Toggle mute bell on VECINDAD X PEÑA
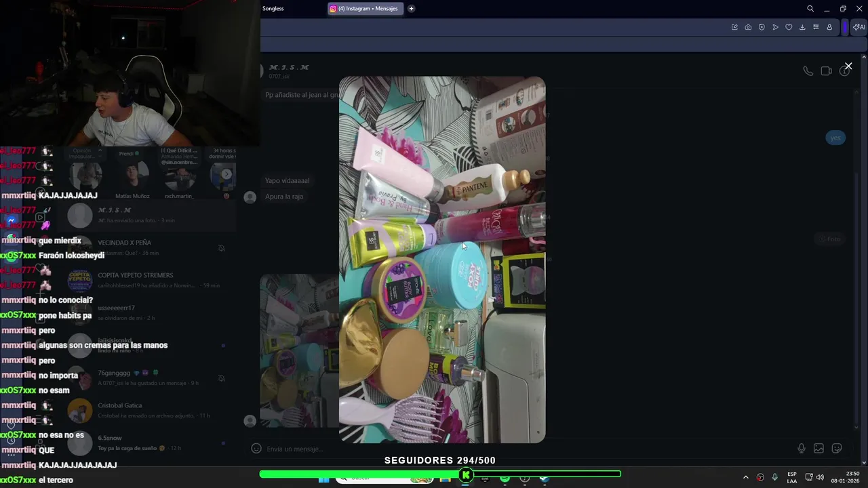 click(x=221, y=248)
